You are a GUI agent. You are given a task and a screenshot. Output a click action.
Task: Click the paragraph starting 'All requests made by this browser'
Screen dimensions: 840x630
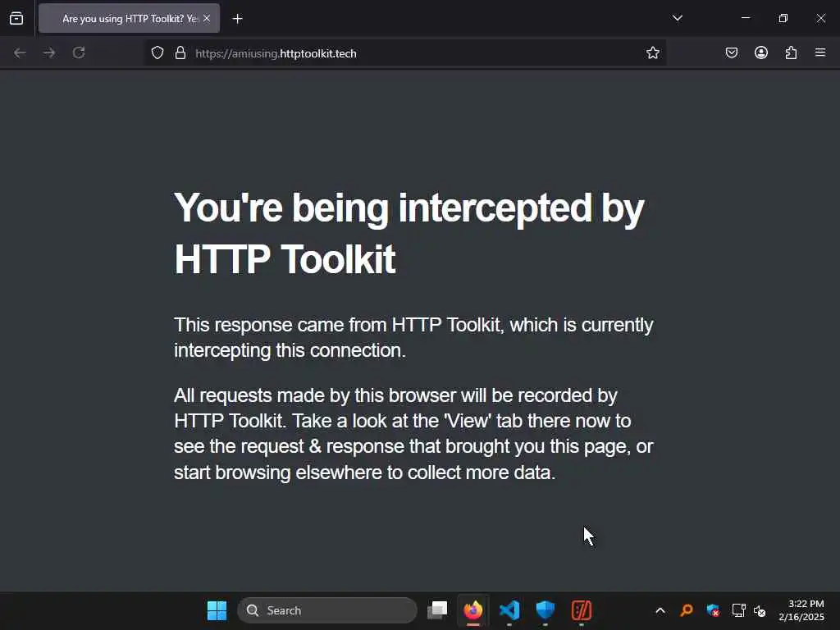[413, 434]
